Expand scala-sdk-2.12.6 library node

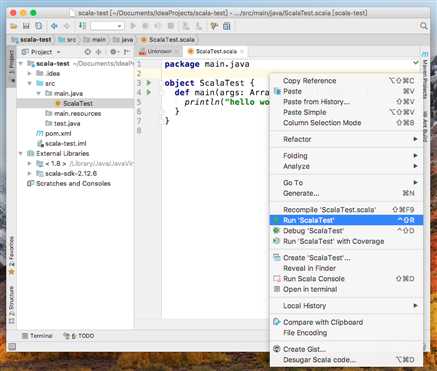(30, 173)
